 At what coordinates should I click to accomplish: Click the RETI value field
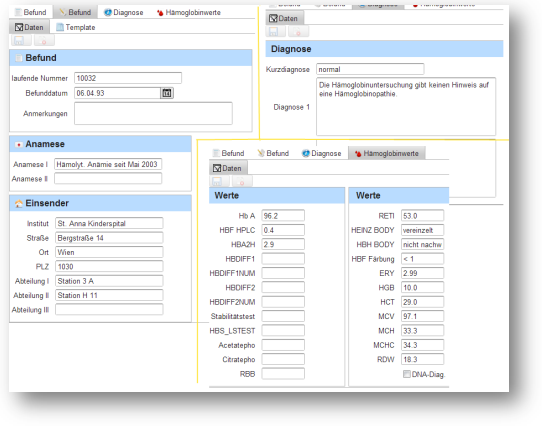click(x=422, y=216)
